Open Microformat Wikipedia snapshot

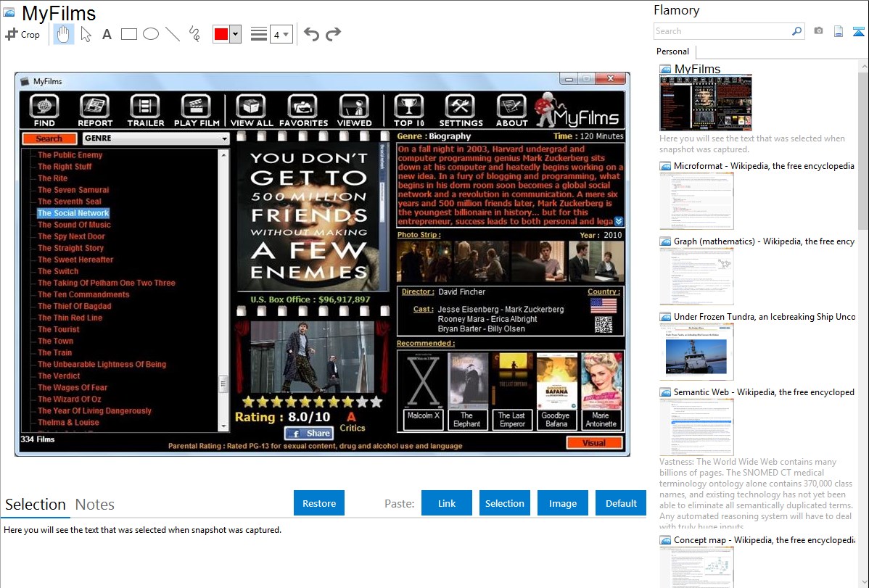click(696, 201)
